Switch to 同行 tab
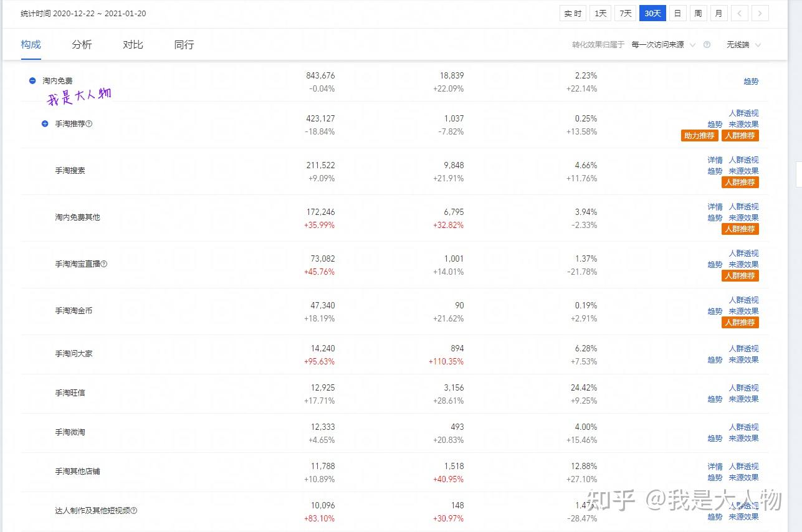Viewport: 802px width, 532px height. [x=184, y=44]
